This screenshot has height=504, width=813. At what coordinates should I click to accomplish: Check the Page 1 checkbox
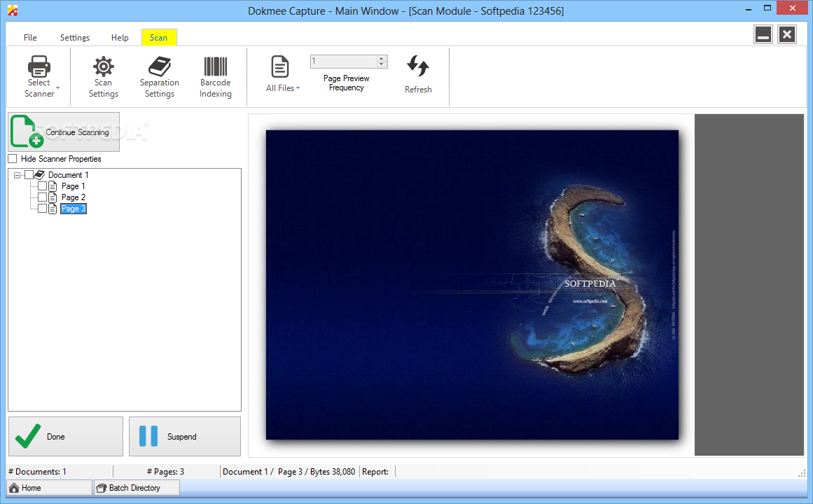(43, 186)
